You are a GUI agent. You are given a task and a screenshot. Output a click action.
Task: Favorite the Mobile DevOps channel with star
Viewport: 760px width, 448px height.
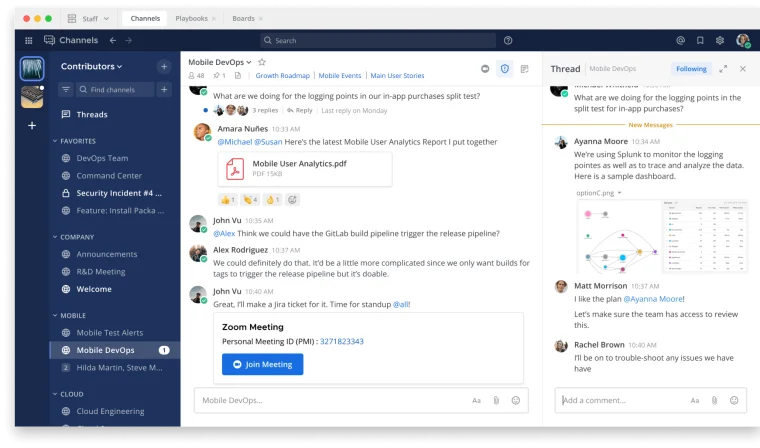point(262,62)
